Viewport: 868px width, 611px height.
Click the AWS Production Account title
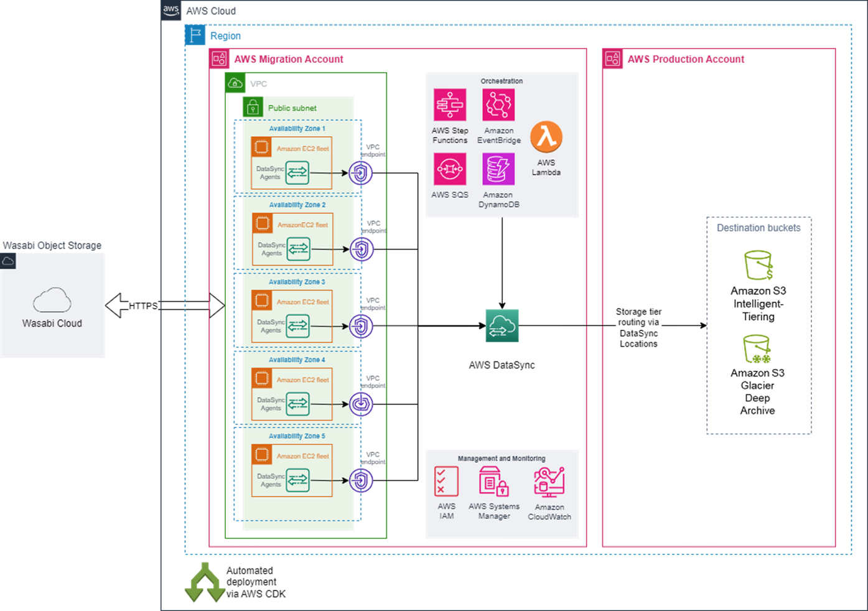[x=686, y=59]
